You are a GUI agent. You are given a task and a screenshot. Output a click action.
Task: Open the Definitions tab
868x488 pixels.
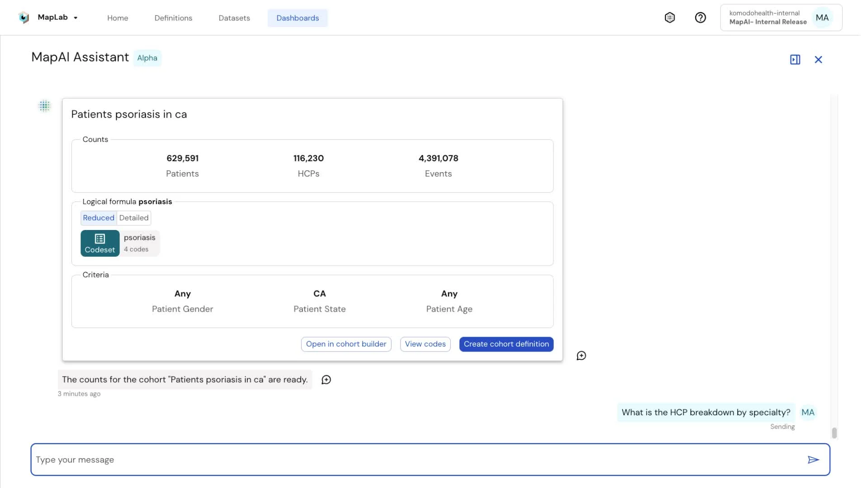(173, 18)
